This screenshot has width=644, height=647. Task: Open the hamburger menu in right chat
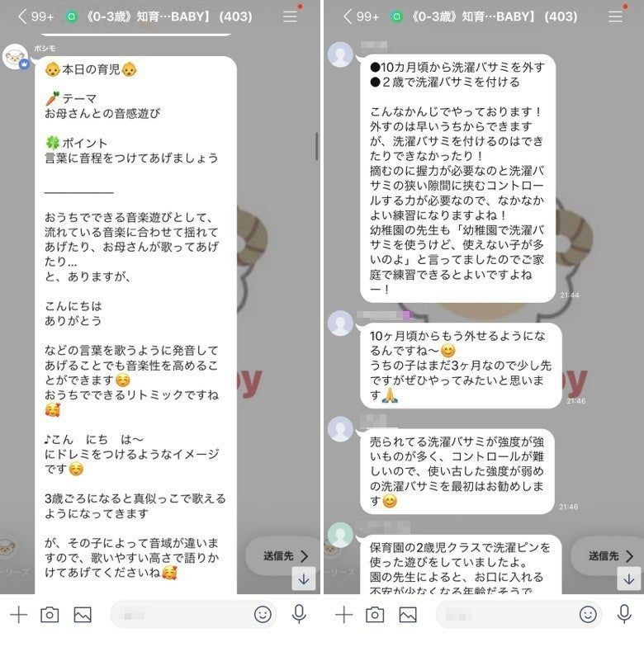tap(614, 17)
